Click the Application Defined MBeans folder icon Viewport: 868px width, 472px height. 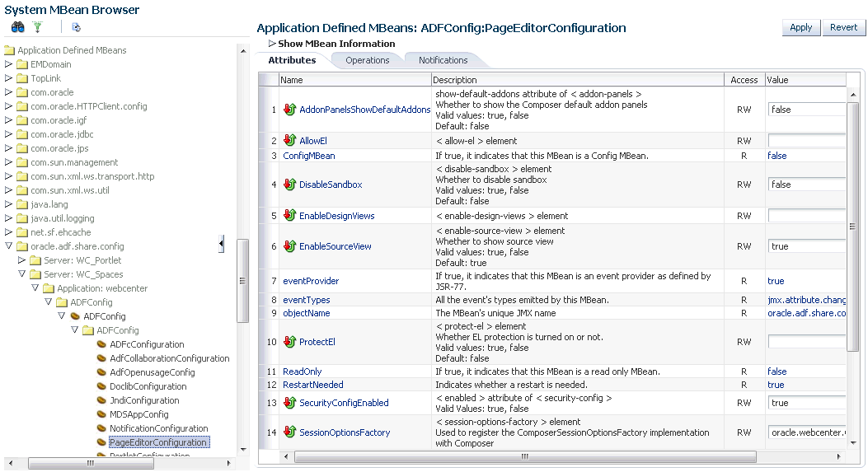click(9, 50)
